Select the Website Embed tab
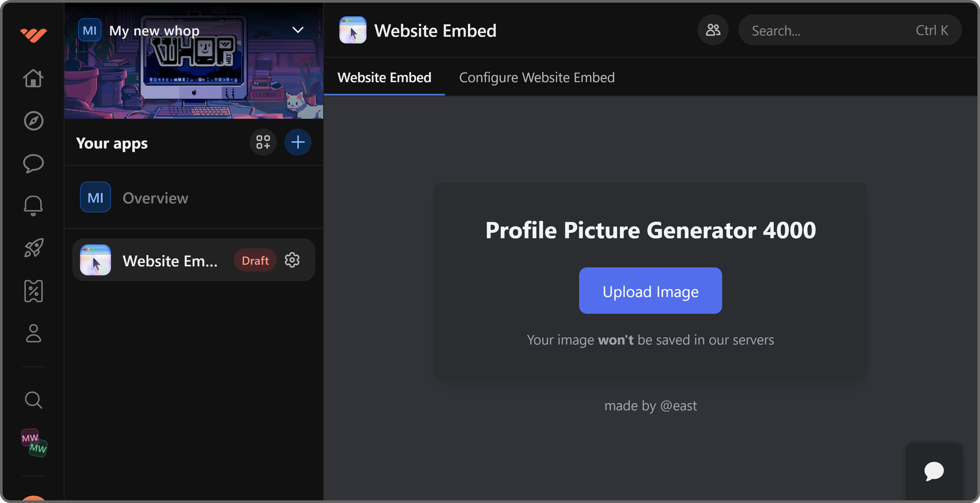This screenshot has height=503, width=980. coord(384,77)
